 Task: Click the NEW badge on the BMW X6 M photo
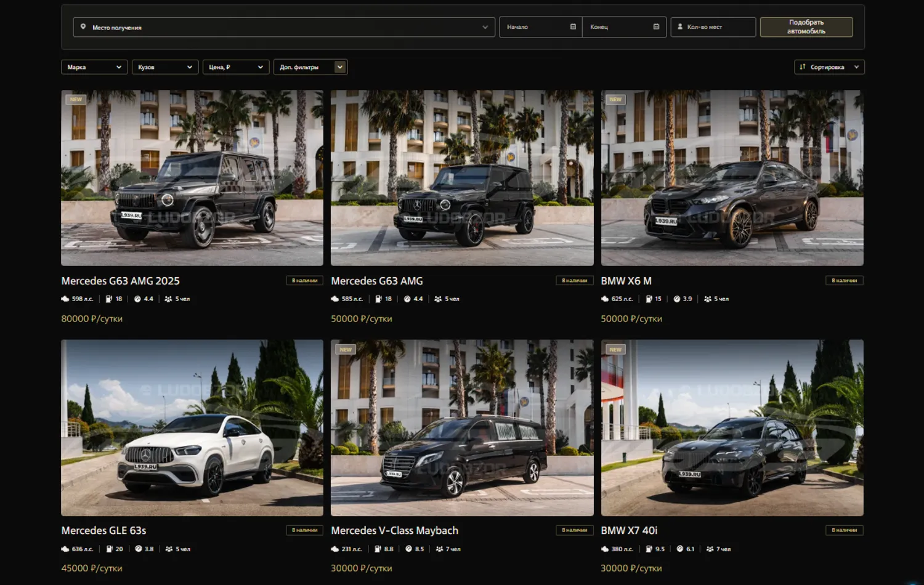(x=615, y=99)
